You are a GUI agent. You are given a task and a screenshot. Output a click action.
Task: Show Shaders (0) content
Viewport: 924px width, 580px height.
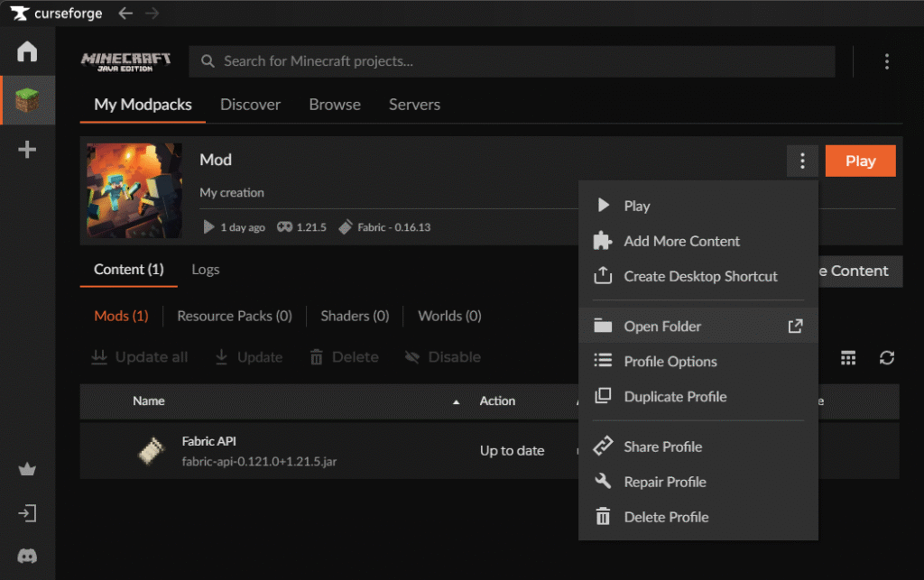pyautogui.click(x=355, y=317)
